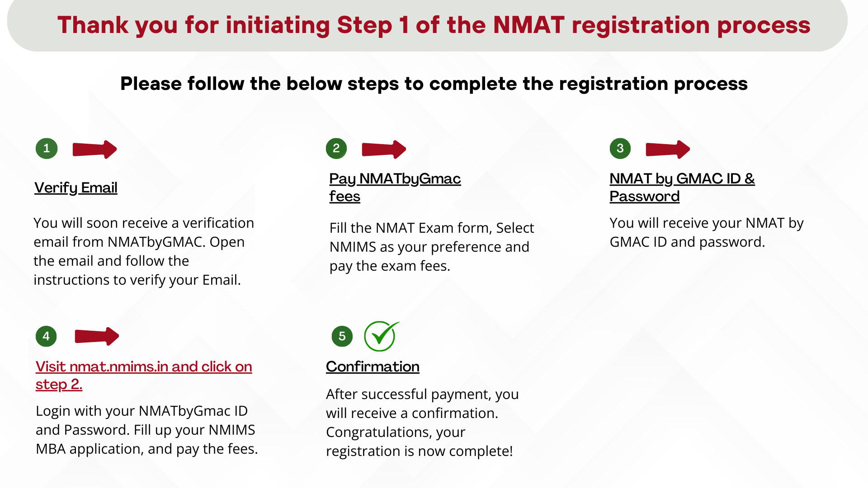
Task: Click the 'Please follow the below steps' subtitle
Action: click(x=434, y=84)
